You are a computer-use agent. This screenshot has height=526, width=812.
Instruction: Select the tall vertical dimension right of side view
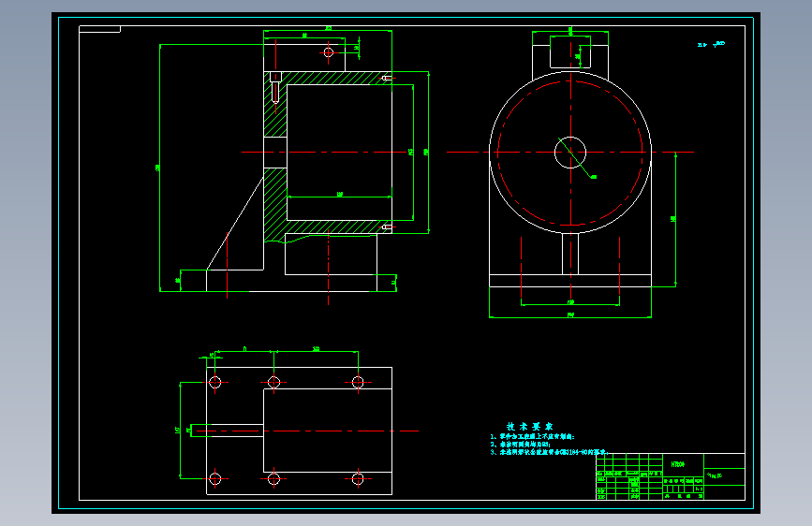tap(674, 219)
